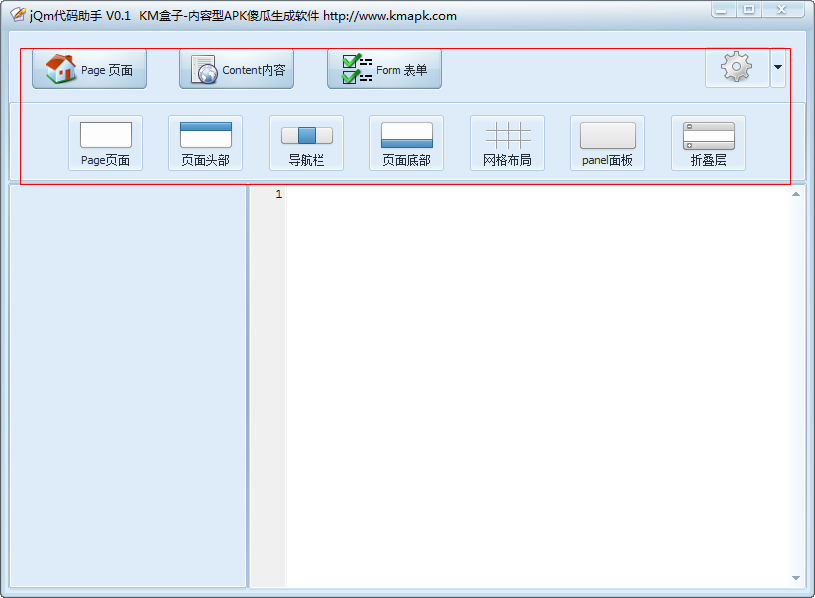The image size is (815, 598).
Task: Switch to the Form 表单 tab
Action: [x=384, y=69]
